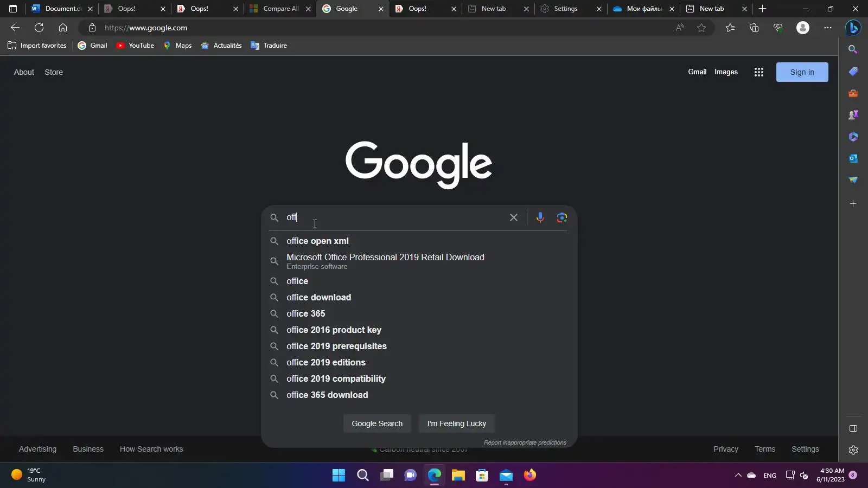Image resolution: width=868 pixels, height=488 pixels.
Task: Open footer Settings link
Action: point(805,449)
